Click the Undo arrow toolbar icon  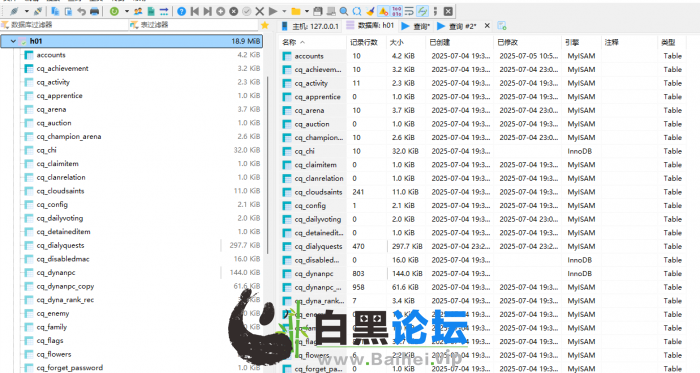point(81,11)
